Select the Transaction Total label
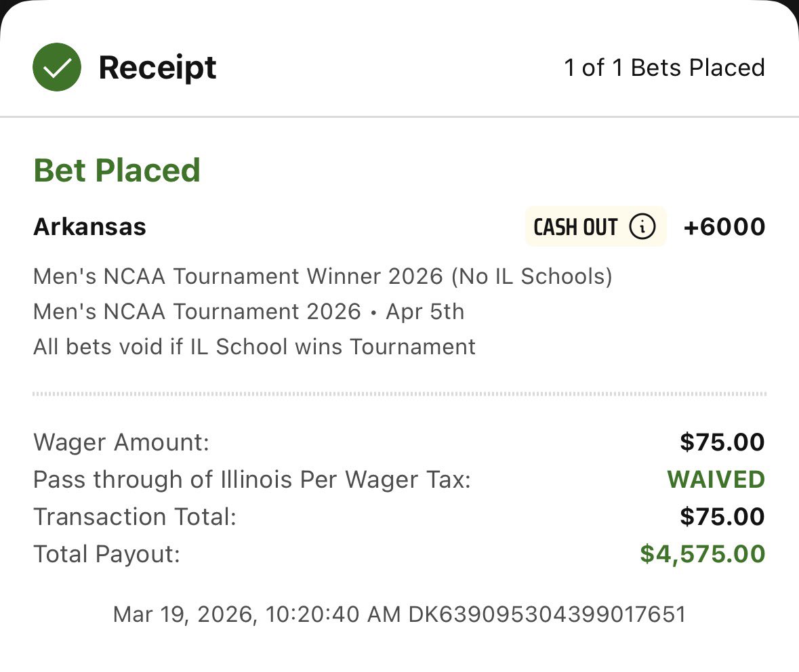The height and width of the screenshot is (672, 799). pyautogui.click(x=134, y=517)
